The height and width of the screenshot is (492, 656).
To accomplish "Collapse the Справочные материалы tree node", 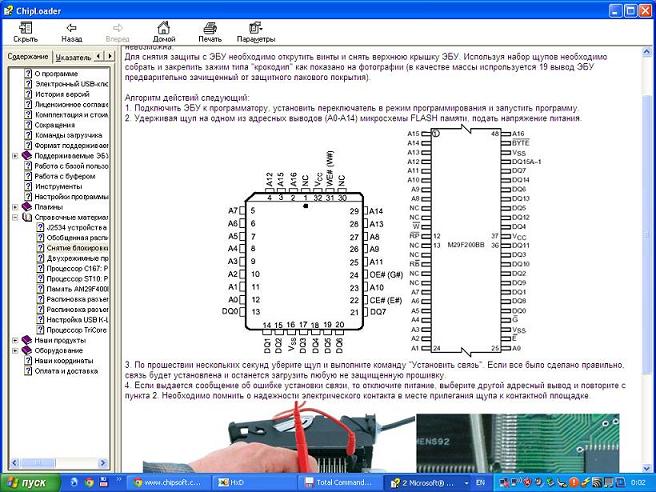I will pos(15,217).
